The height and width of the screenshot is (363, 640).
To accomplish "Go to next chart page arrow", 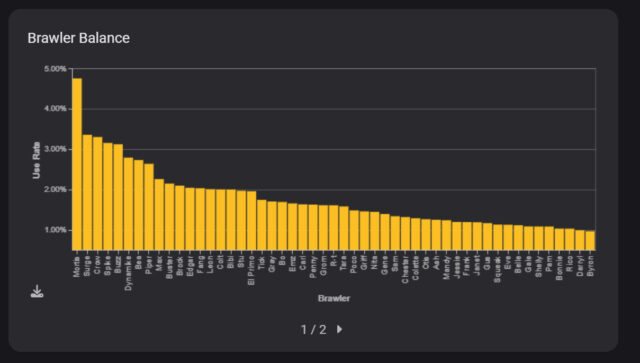I will coord(340,329).
